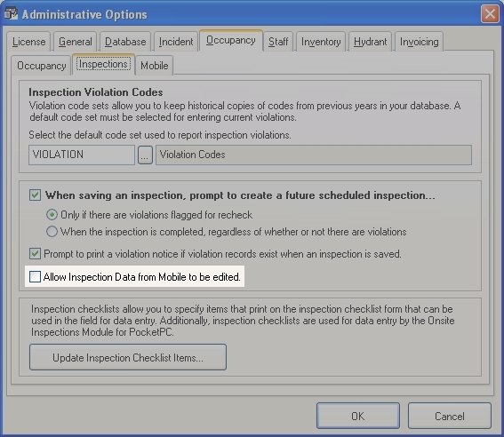
Task: Enable Allow Inspection Data from Mobile editing
Action: (x=35, y=276)
